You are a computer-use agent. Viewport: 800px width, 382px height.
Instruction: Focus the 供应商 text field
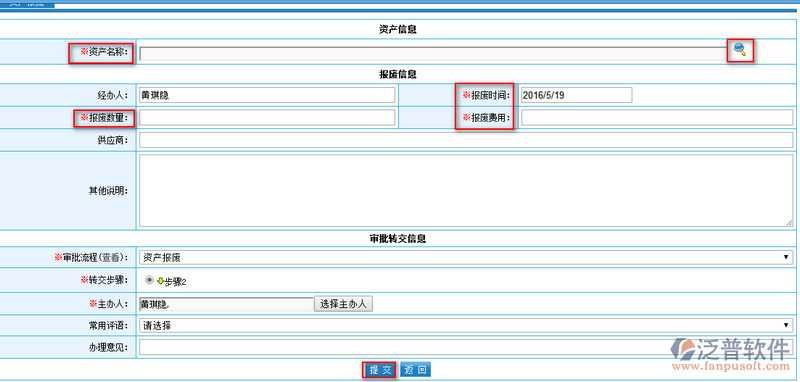point(466,140)
